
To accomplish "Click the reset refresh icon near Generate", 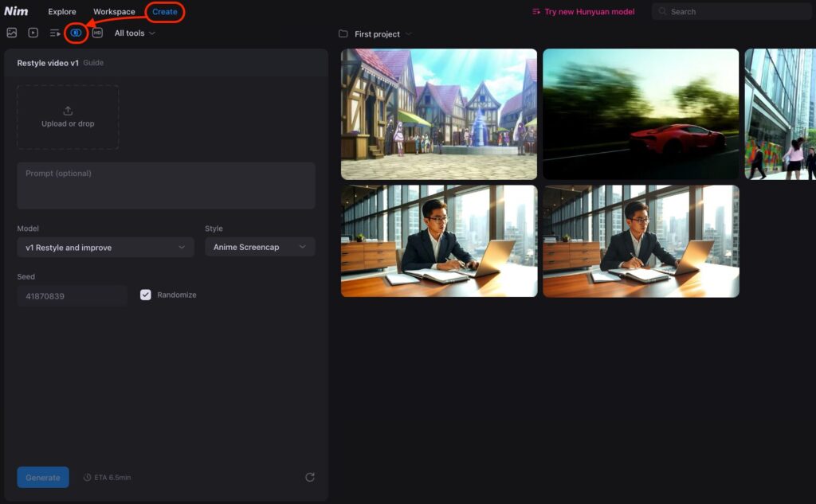I will [x=310, y=477].
